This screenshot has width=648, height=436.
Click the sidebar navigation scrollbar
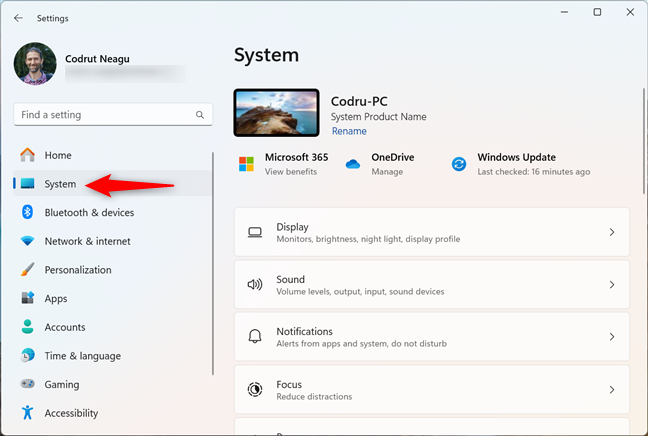(213, 264)
